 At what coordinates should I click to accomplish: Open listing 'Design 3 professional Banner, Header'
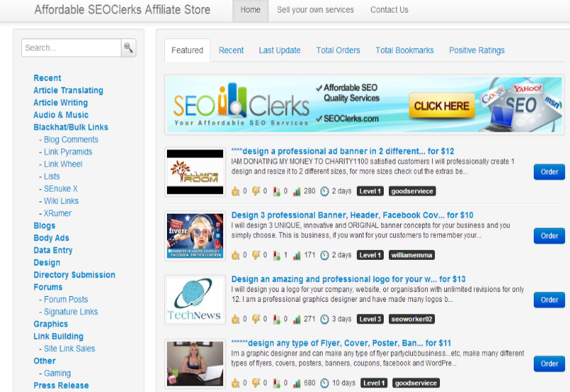(353, 215)
